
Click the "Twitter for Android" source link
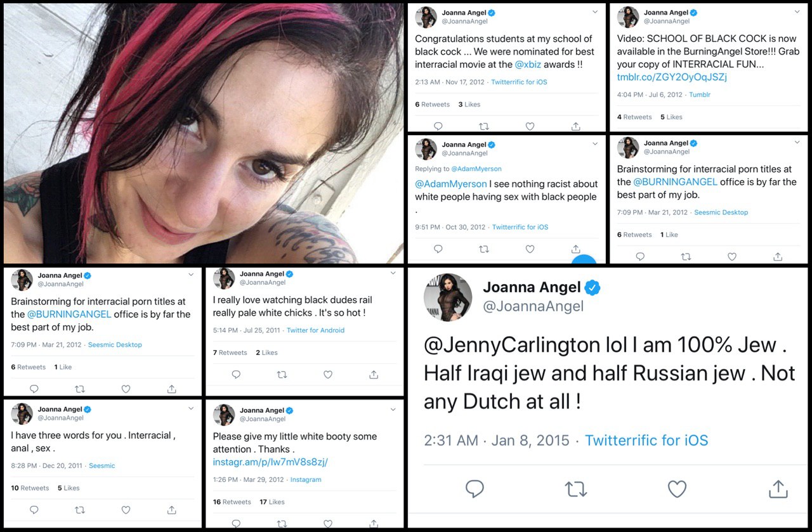[x=315, y=330]
